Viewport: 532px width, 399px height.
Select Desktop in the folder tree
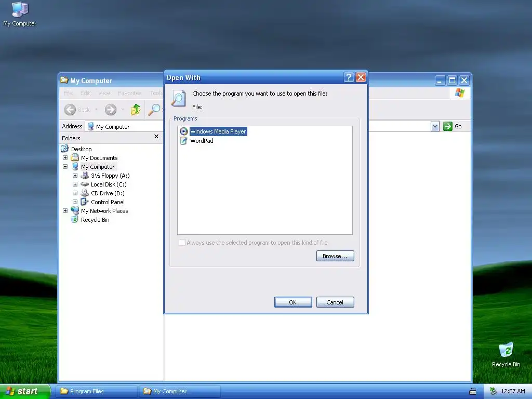point(81,149)
